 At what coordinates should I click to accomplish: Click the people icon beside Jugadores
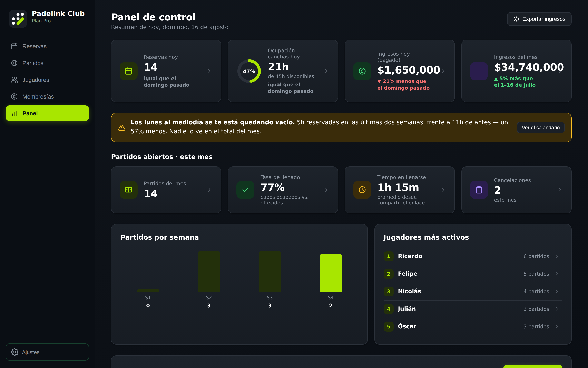coord(14,80)
